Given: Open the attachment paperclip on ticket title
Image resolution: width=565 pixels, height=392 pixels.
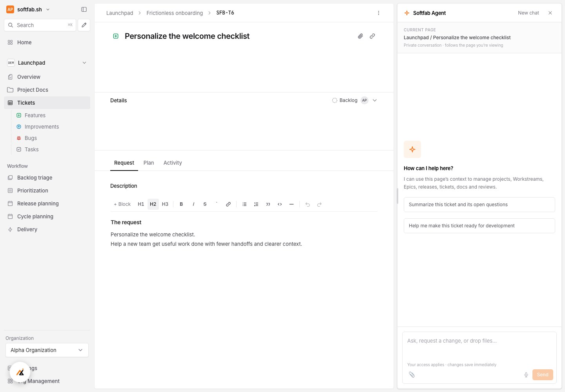Looking at the screenshot, I should pos(360,36).
